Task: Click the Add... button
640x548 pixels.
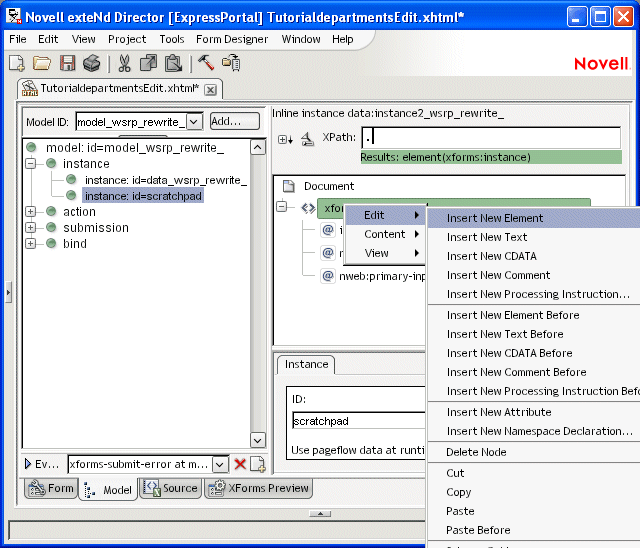Action: [235, 122]
